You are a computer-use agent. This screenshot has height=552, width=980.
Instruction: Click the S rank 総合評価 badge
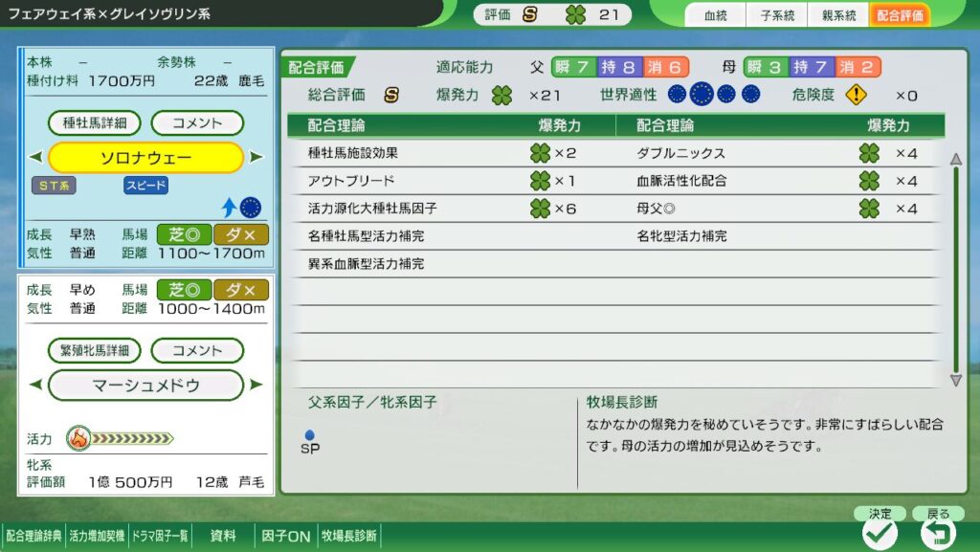391,95
